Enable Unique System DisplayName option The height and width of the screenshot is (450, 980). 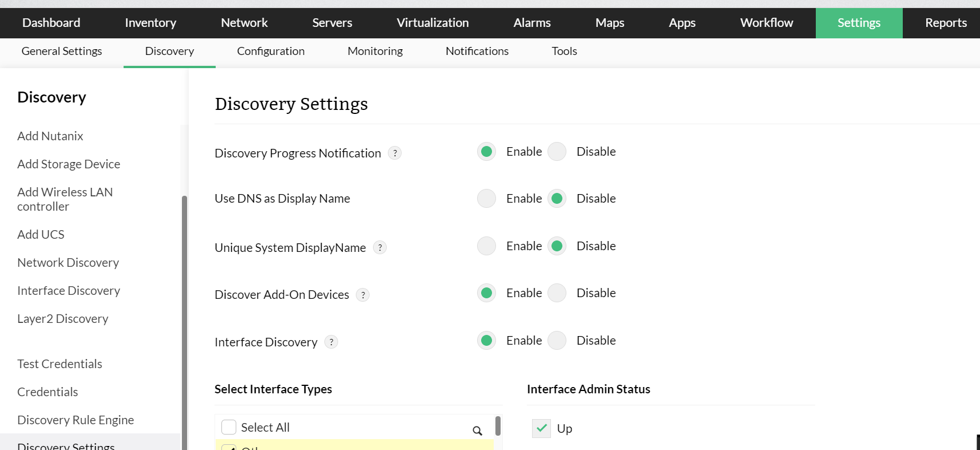coord(487,246)
